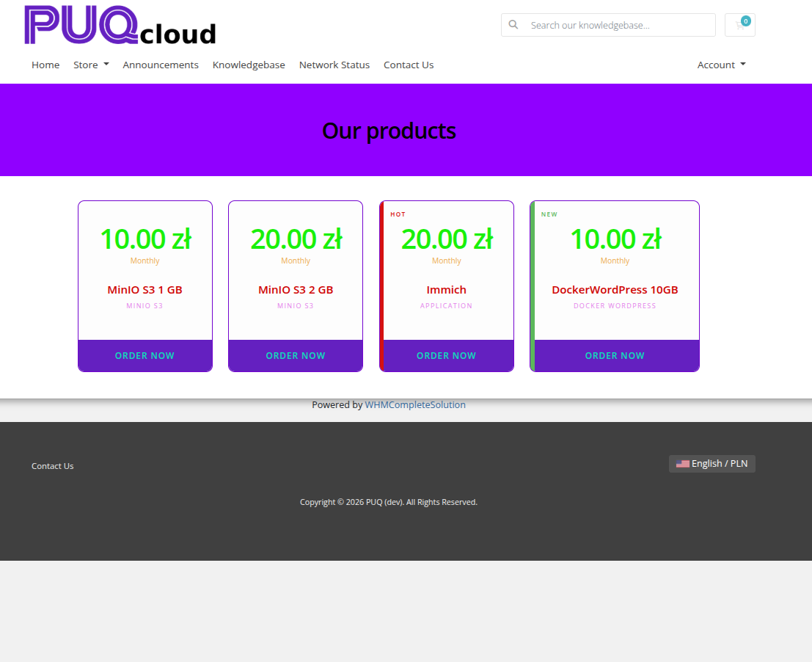Click the Immich product title
Image resolution: width=812 pixels, height=662 pixels.
click(447, 290)
